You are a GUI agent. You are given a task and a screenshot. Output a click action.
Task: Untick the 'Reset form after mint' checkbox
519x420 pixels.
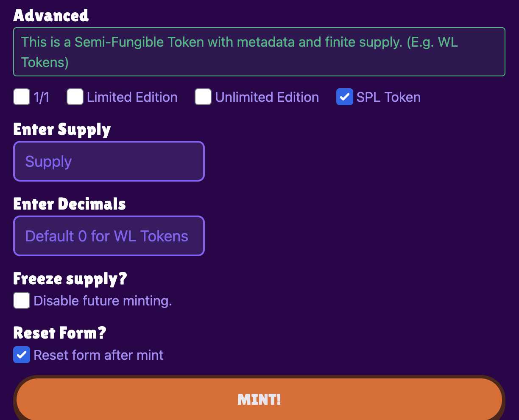coord(22,355)
